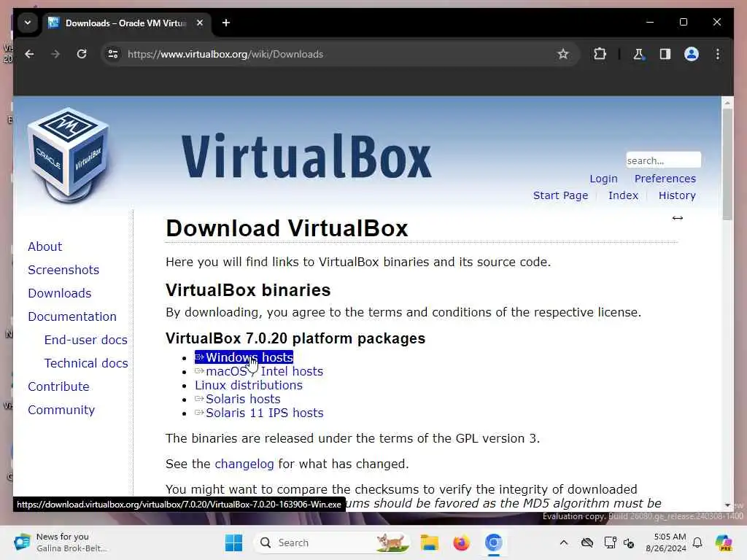Show hidden system tray icons

tap(564, 542)
